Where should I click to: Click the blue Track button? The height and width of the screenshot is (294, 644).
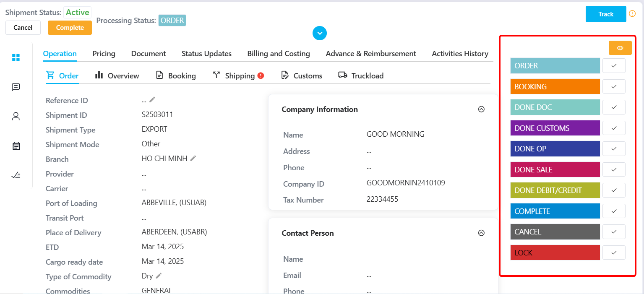(606, 14)
